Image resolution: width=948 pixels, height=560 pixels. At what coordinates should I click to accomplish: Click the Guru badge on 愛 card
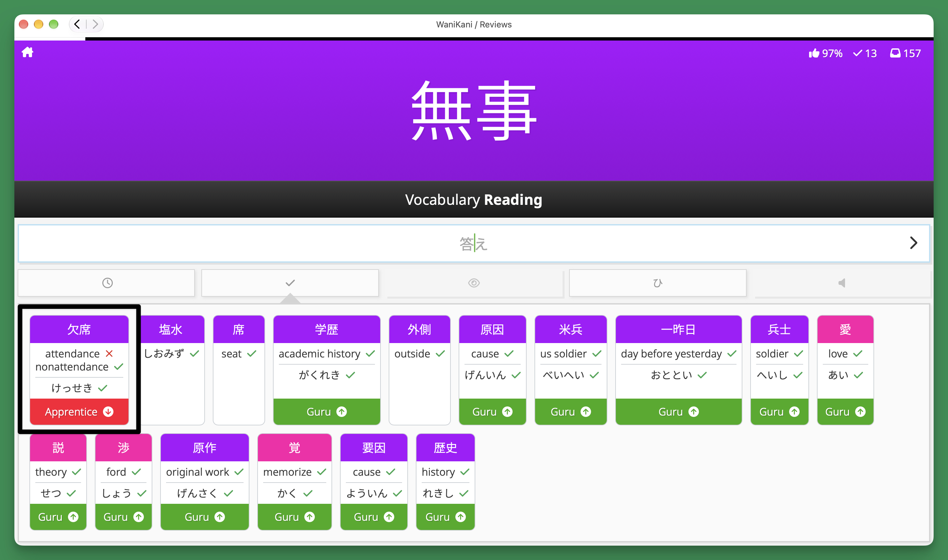coord(845,412)
